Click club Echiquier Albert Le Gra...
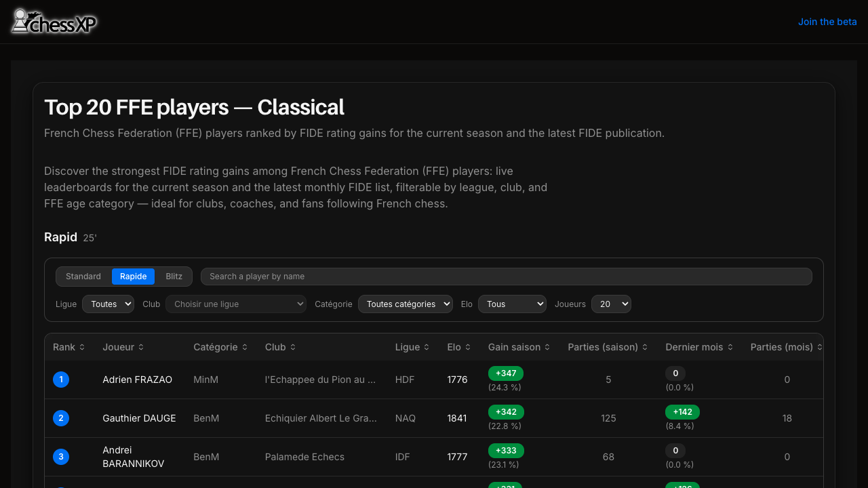The height and width of the screenshot is (488, 868). (x=321, y=418)
